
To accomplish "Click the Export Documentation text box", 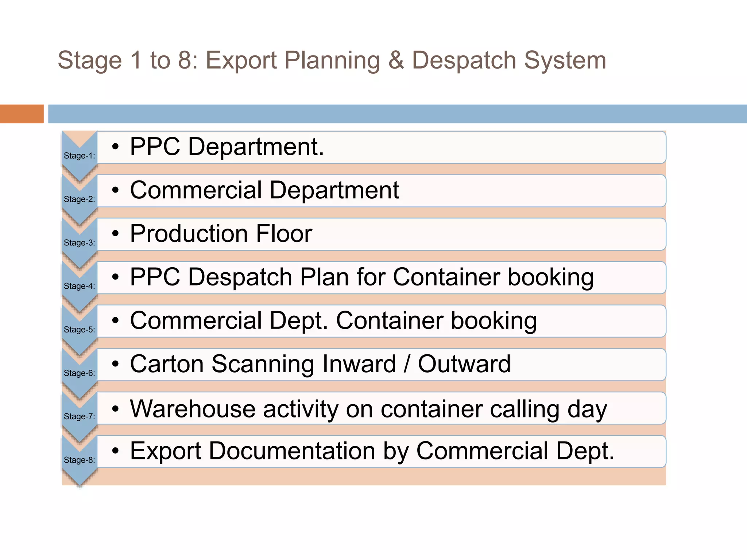I will click(x=381, y=451).
